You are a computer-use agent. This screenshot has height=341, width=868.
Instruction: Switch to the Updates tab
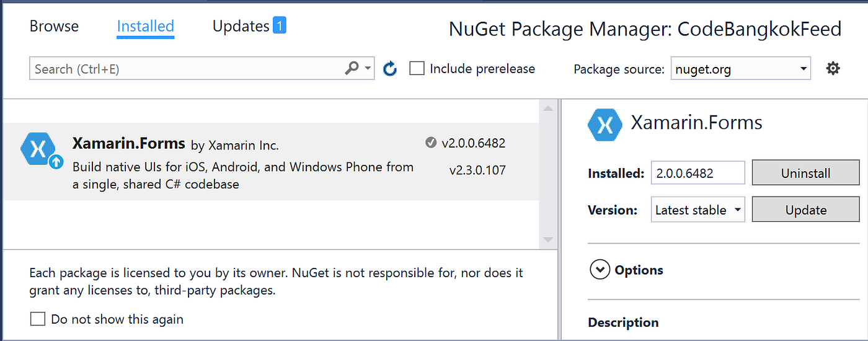241,26
